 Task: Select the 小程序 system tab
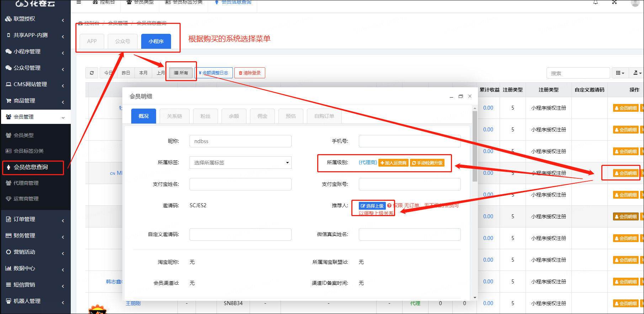coord(156,41)
